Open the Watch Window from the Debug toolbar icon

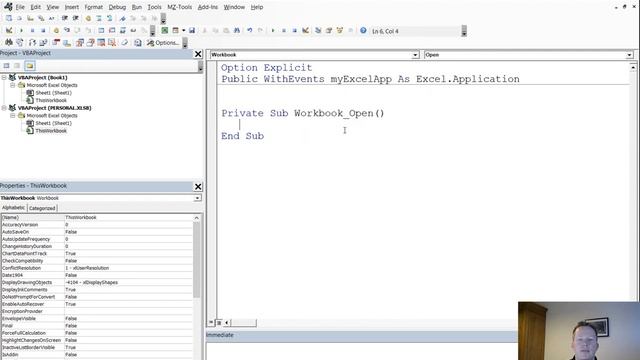(122, 31)
